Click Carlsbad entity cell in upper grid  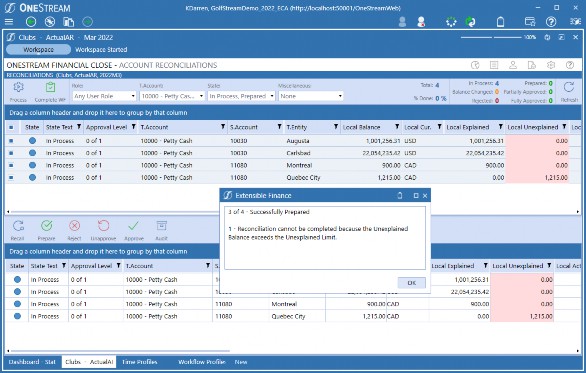[298, 153]
